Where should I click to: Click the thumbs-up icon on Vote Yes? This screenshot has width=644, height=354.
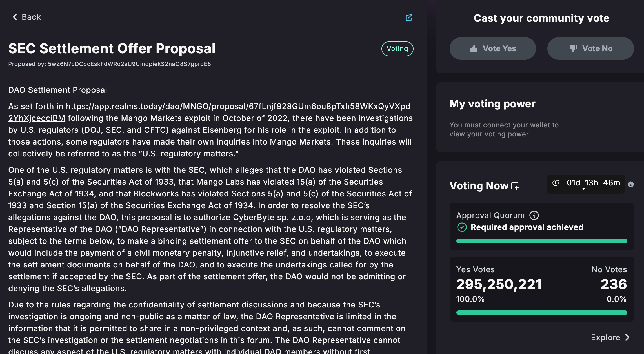click(x=474, y=49)
